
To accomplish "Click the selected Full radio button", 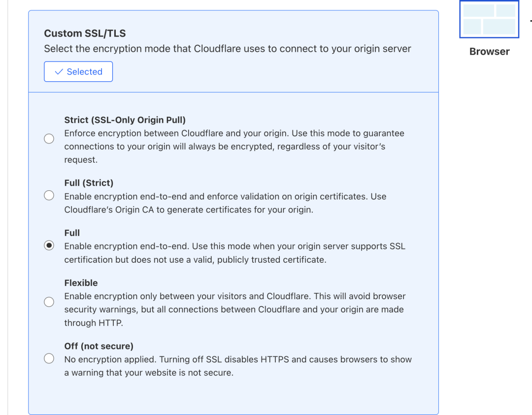I will coord(49,245).
